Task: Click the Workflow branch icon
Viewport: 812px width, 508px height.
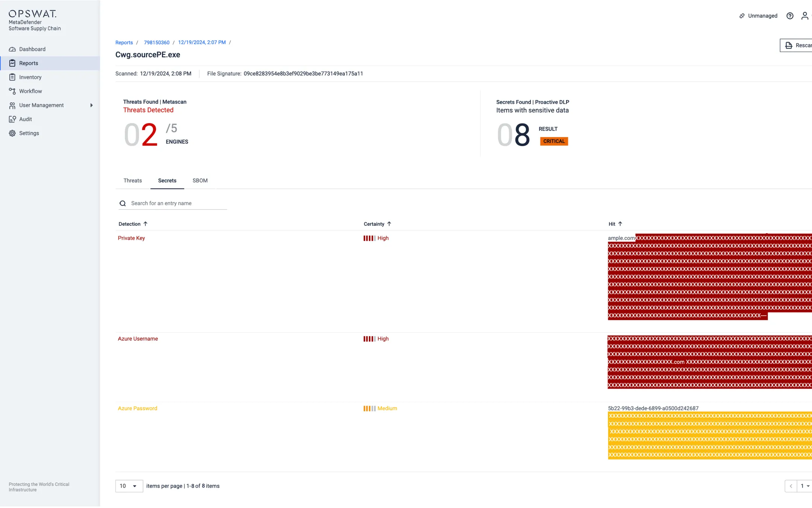Action: coord(12,91)
